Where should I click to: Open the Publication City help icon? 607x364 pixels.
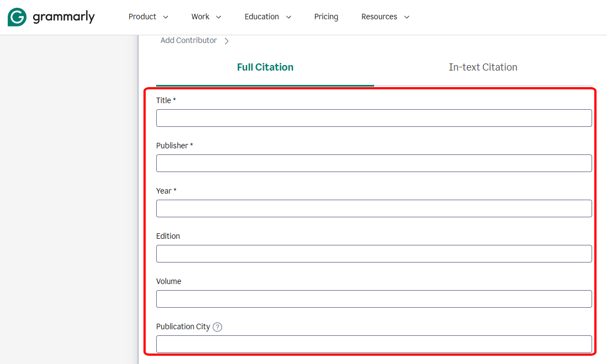(x=217, y=327)
